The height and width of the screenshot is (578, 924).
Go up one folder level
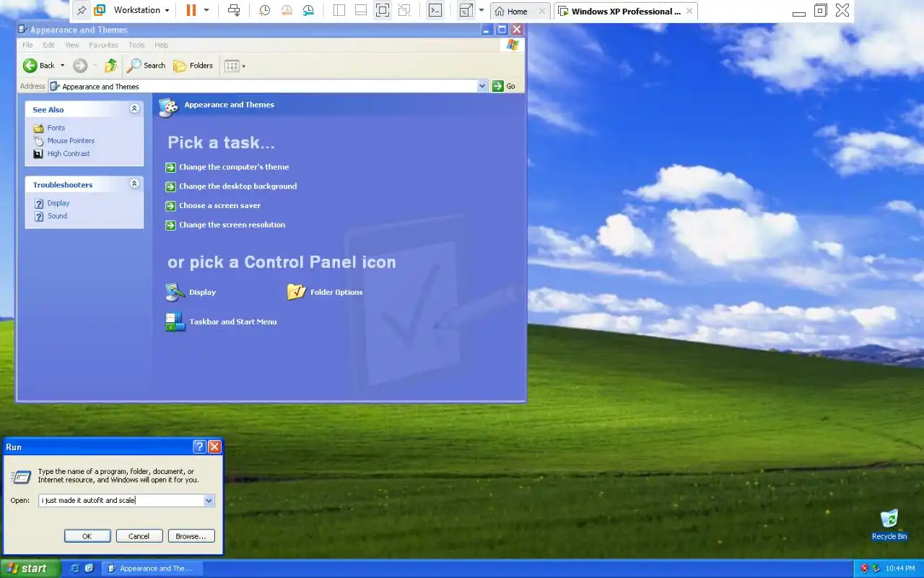pos(110,66)
